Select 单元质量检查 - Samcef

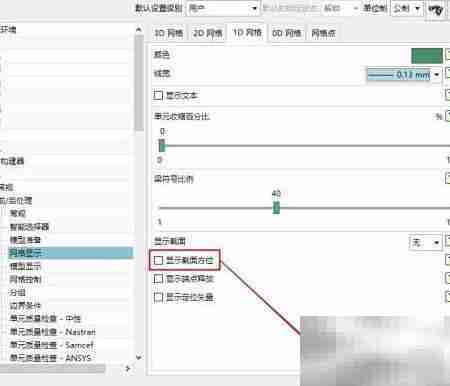tap(51, 345)
